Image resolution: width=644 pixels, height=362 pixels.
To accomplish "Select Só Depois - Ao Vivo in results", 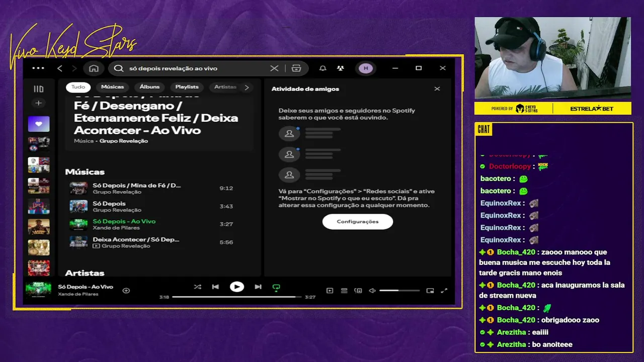I will (x=124, y=221).
